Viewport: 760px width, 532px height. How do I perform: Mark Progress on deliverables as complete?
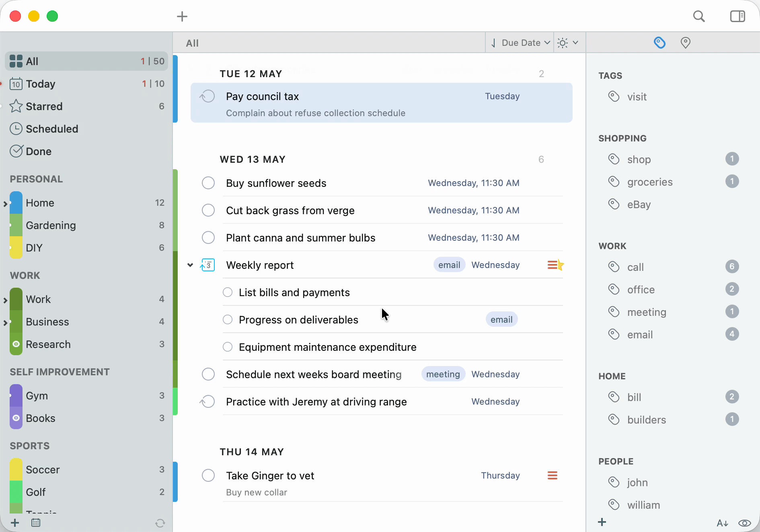pos(228,320)
